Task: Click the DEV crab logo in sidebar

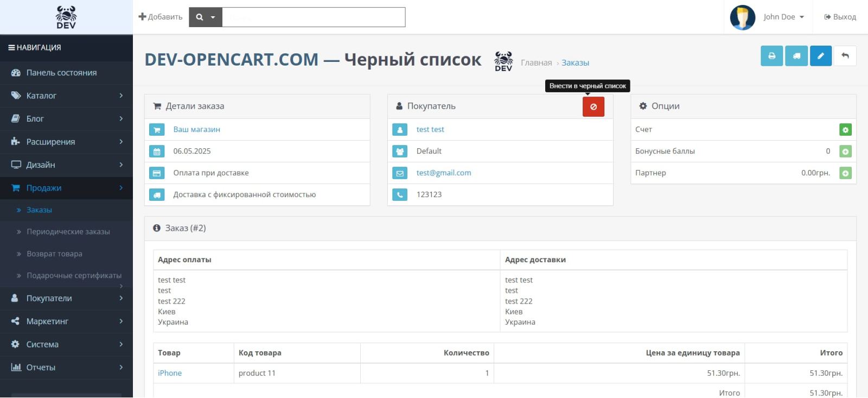Action: point(66,17)
